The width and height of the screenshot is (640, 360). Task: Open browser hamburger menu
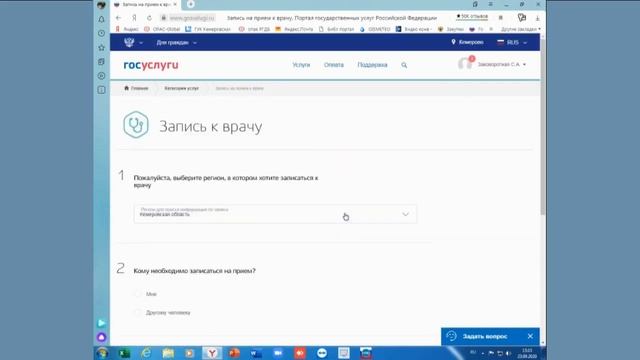point(491,4)
